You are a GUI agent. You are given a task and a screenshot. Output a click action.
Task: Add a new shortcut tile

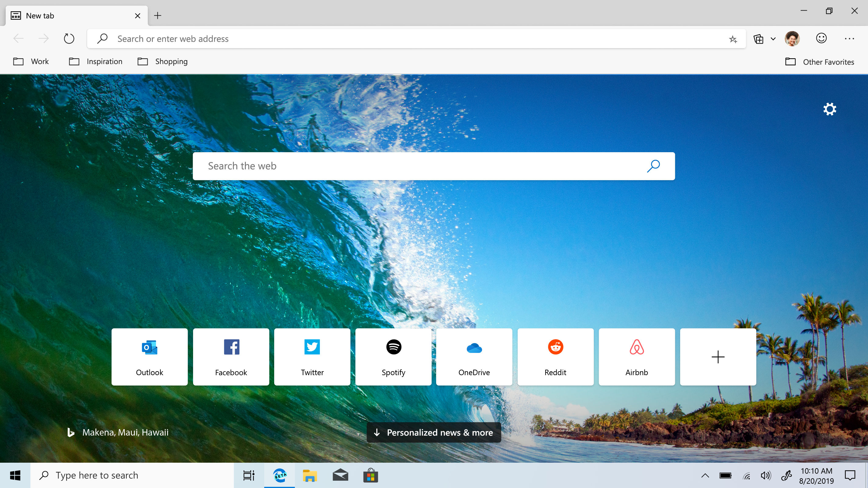(x=718, y=356)
